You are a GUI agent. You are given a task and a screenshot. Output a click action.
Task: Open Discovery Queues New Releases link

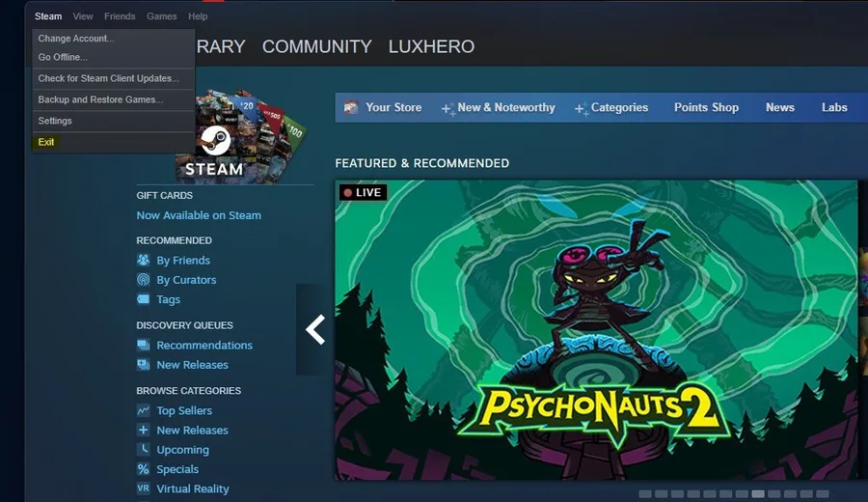(192, 365)
